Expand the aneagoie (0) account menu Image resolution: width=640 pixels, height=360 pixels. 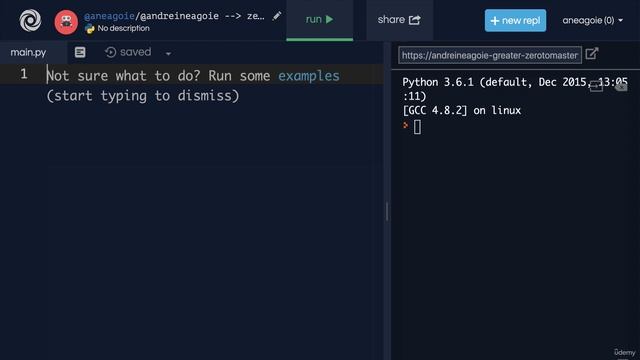pos(592,20)
